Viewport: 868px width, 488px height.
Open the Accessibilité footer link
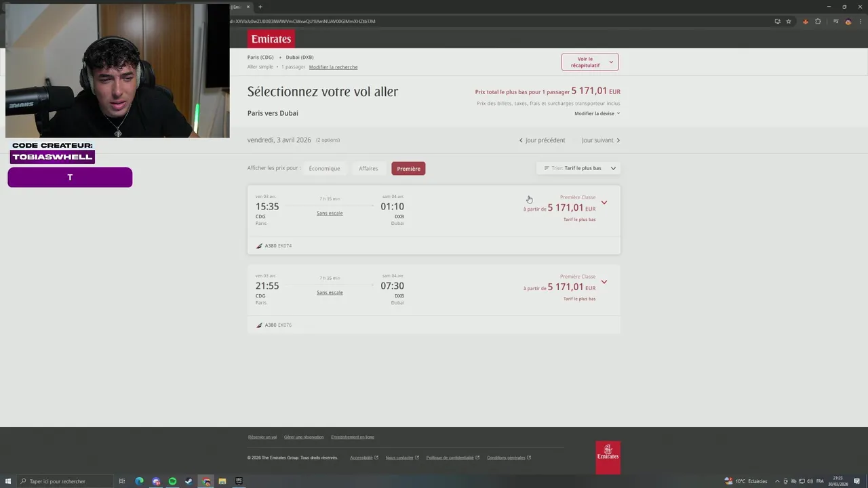pos(363,457)
